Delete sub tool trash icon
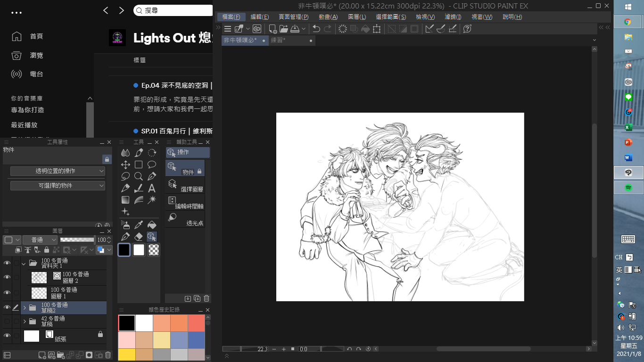644x362 pixels. click(206, 298)
